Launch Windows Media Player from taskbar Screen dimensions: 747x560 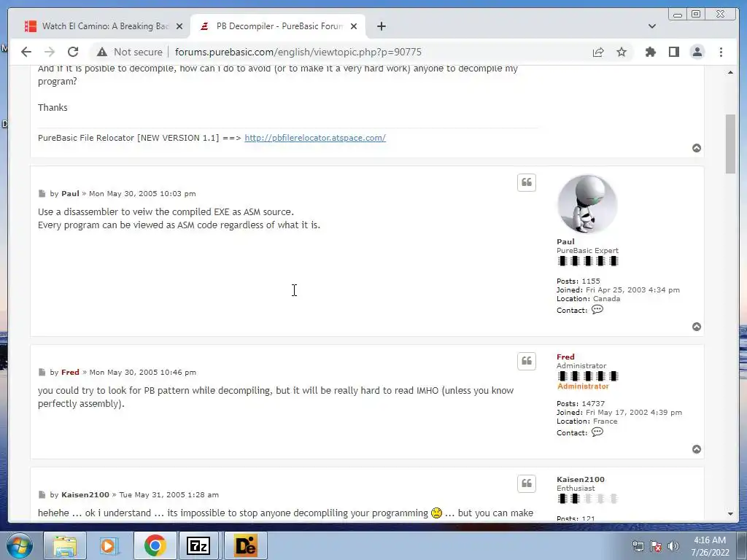109,545
